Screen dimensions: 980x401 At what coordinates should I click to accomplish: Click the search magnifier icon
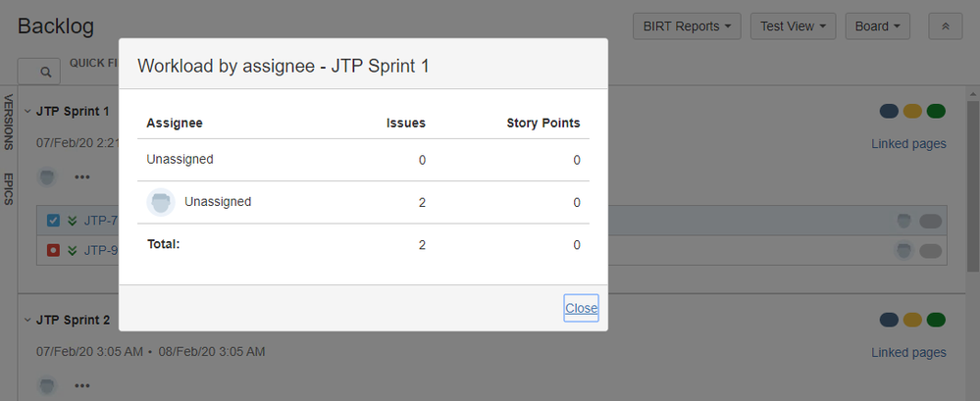(x=45, y=72)
